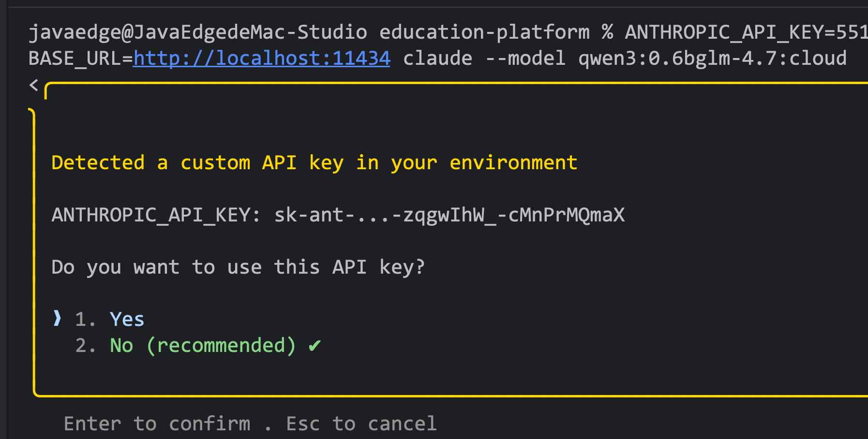The width and height of the screenshot is (868, 439).
Task: Click the "Esc to cancel" hint
Action: coord(361,424)
